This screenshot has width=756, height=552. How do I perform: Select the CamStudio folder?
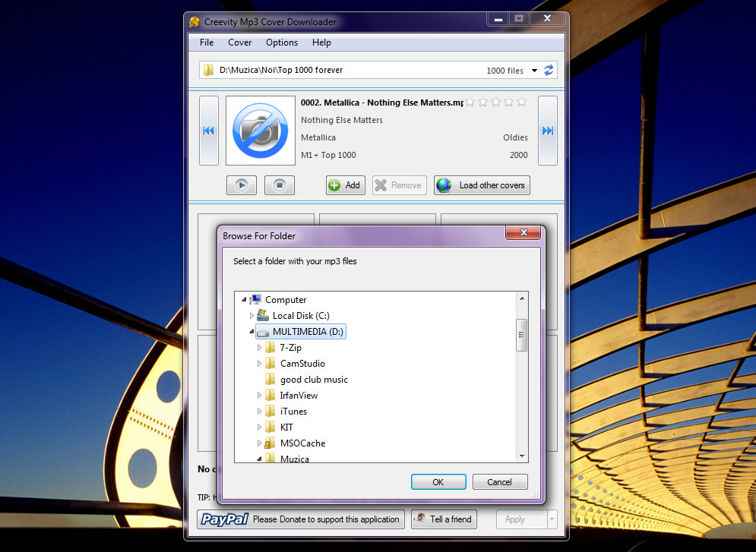pos(302,364)
